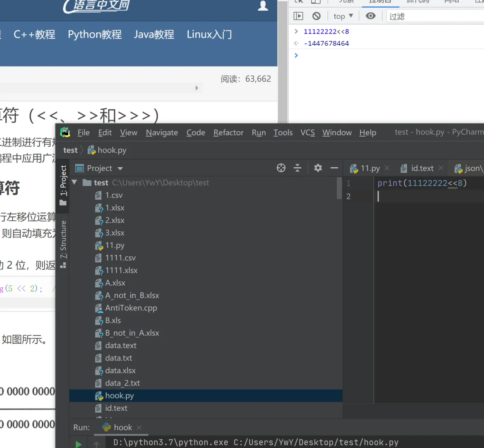
Task: Click the small right arrow under navigation
Action: 197,88
